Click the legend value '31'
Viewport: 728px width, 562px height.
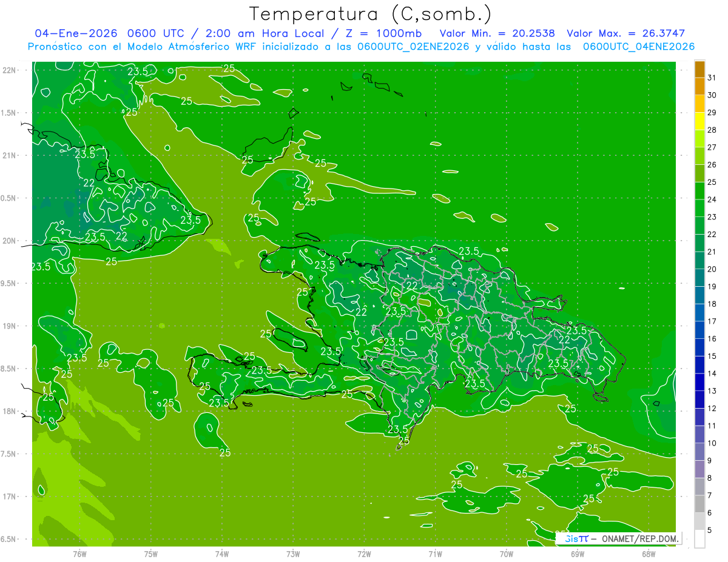tap(712, 78)
